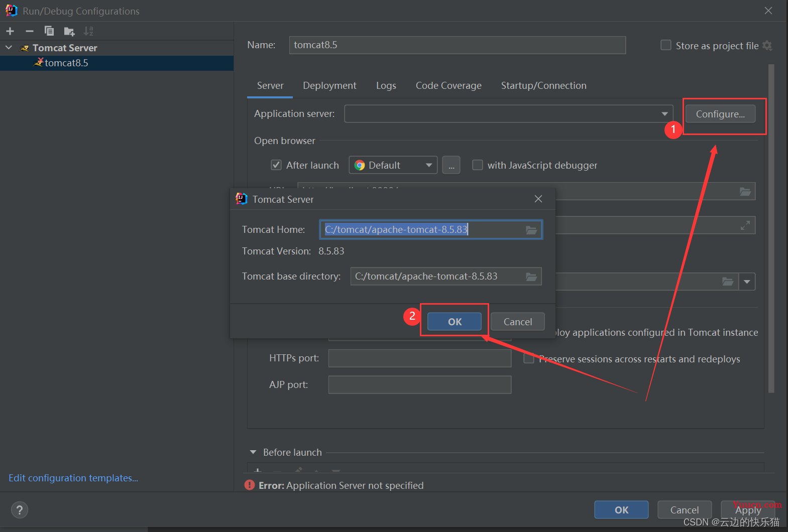The image size is (788, 532).
Task: Select the tomcat8.5 configuration in tree
Action: click(x=117, y=63)
